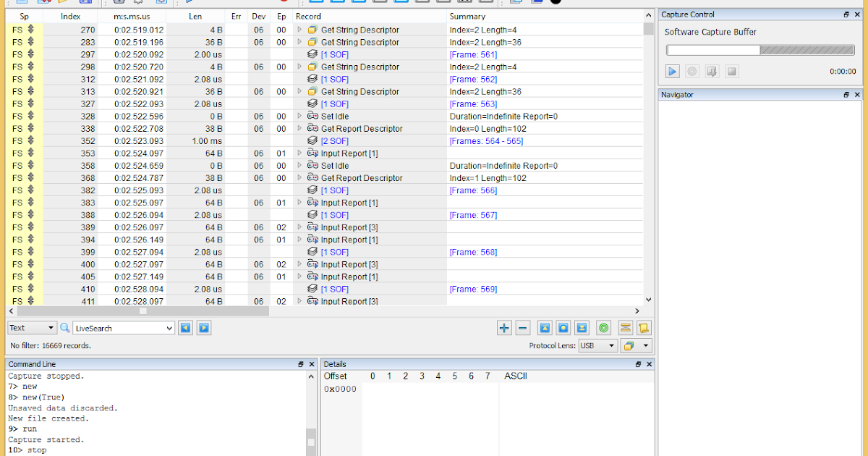Click the search magnifier next to LiveSearch
Image resolution: width=868 pixels, height=456 pixels.
pos(66,328)
